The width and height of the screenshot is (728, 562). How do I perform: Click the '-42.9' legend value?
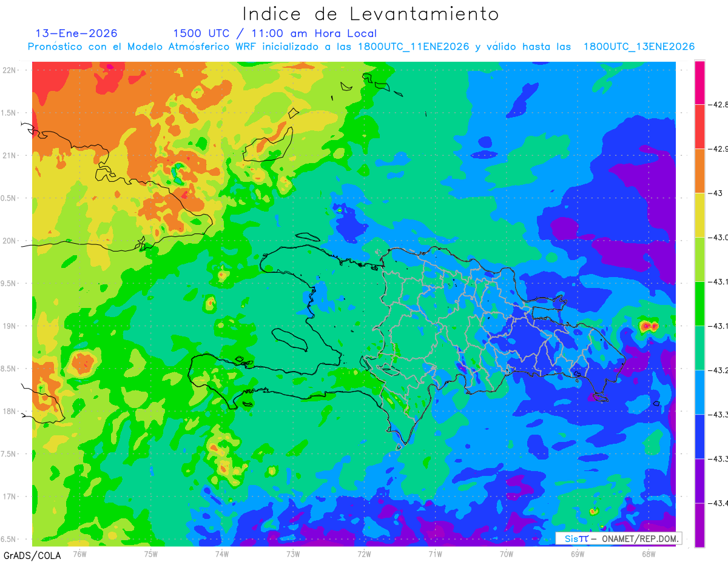tap(719, 149)
